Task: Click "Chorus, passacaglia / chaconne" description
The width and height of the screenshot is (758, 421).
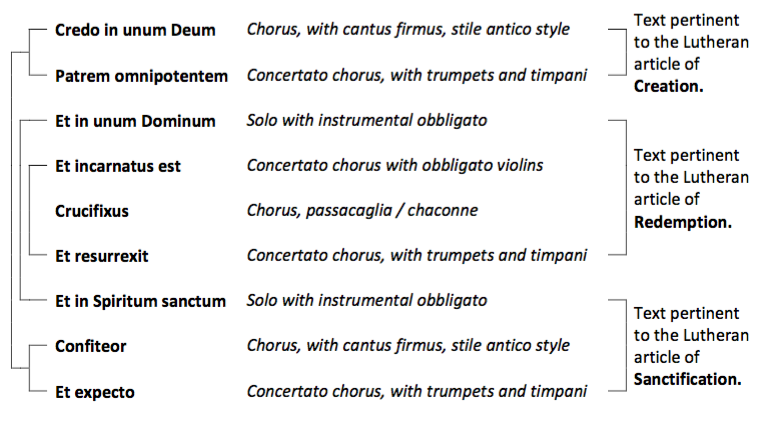Action: pos(362,211)
